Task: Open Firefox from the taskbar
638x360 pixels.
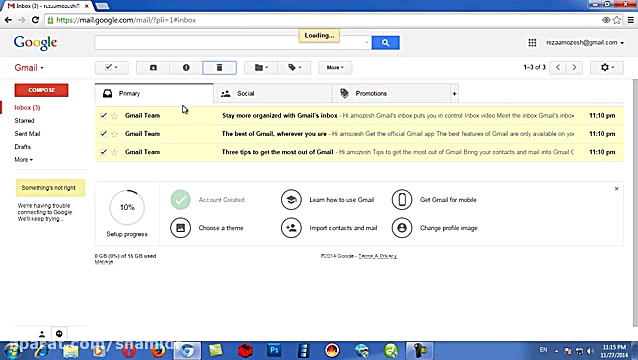Action: [158, 350]
